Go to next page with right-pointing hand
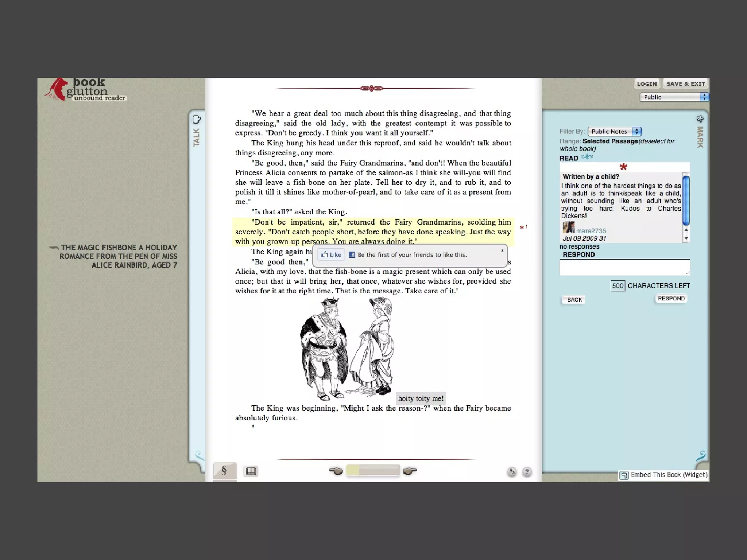 pyautogui.click(x=410, y=471)
